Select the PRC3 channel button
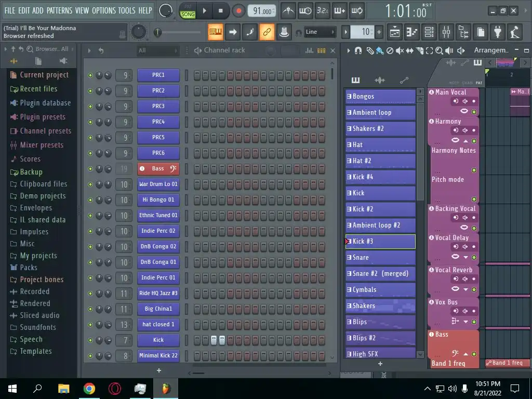532x399 pixels. click(158, 106)
